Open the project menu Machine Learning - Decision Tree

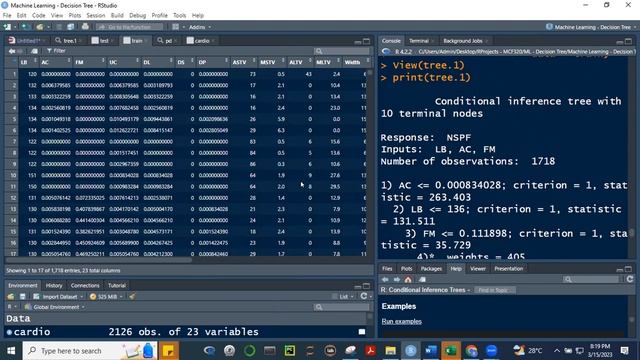(591, 27)
